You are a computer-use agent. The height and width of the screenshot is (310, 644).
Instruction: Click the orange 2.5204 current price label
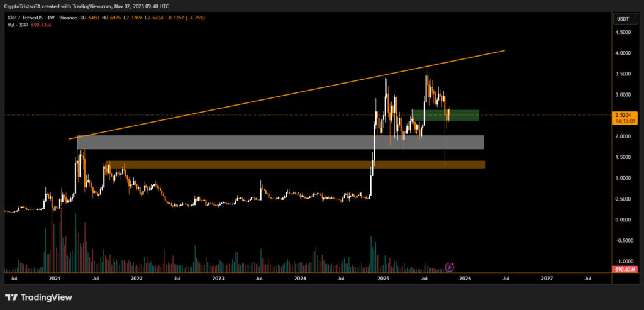(625, 115)
